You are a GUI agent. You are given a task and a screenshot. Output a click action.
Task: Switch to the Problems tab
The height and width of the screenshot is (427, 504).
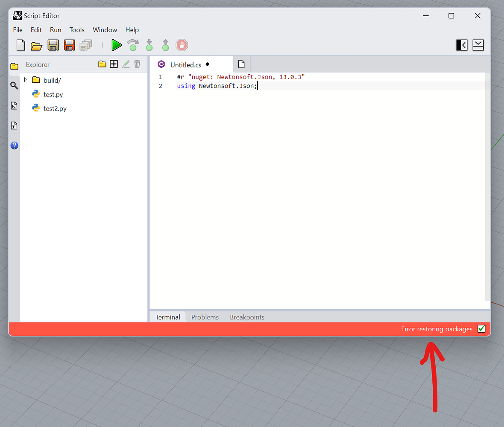(205, 317)
